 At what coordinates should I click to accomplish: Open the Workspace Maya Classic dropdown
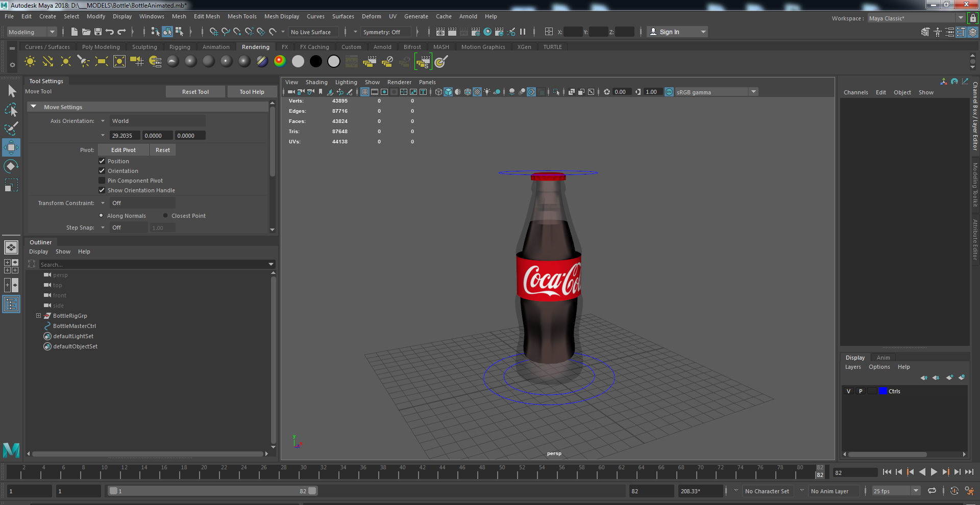point(916,18)
